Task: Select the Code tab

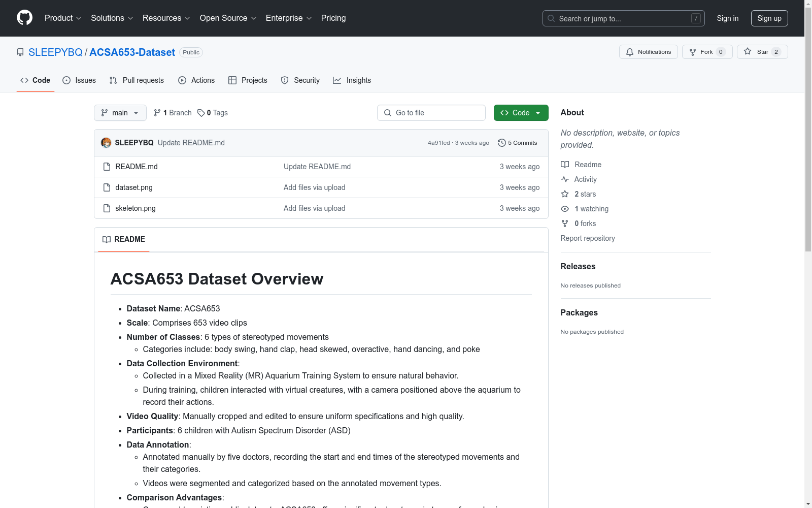Action: click(35, 80)
